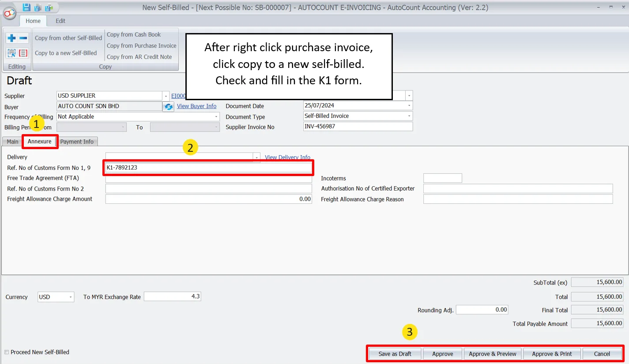The image size is (629, 364).
Task: Open the Currency dropdown showing USD
Action: (x=70, y=297)
